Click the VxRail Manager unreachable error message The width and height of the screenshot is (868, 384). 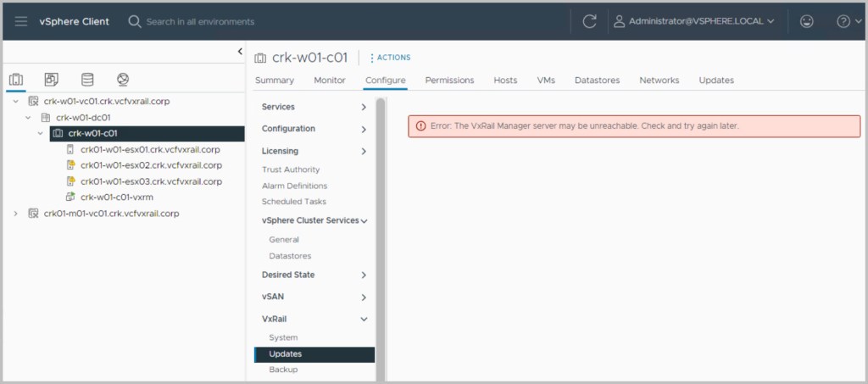[585, 126]
